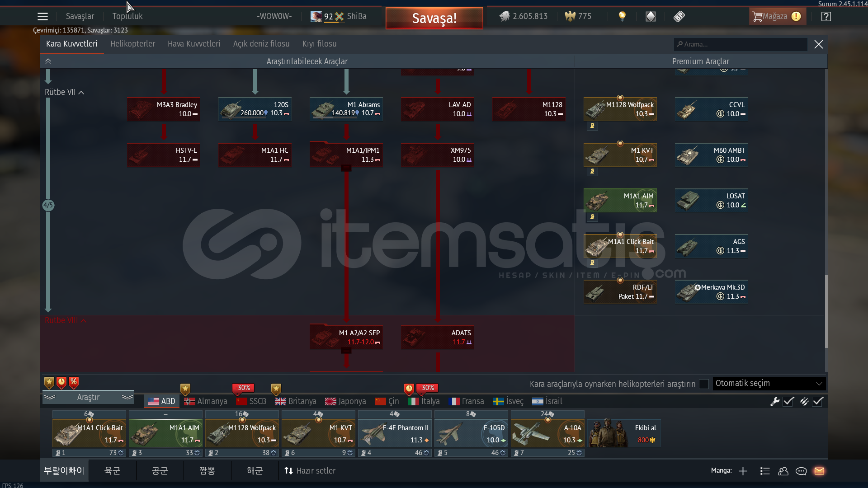Open the Topluluk menu
The image size is (868, 488).
(x=127, y=16)
